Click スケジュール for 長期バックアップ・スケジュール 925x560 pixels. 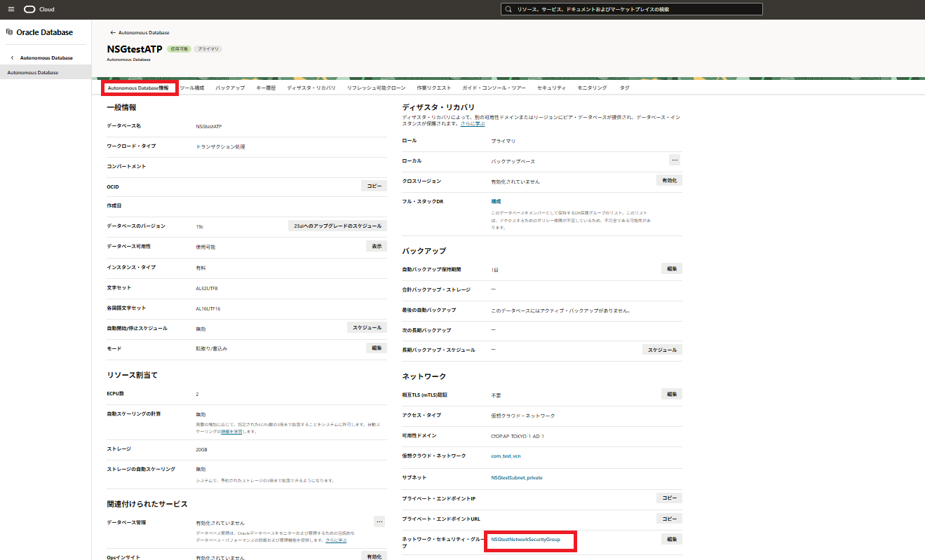(x=662, y=349)
